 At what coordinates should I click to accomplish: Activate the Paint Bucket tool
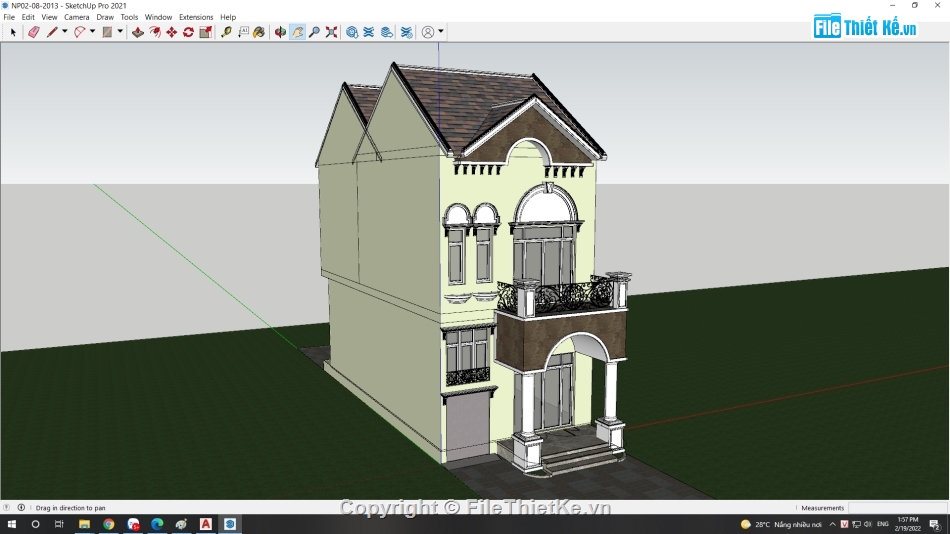pos(259,32)
